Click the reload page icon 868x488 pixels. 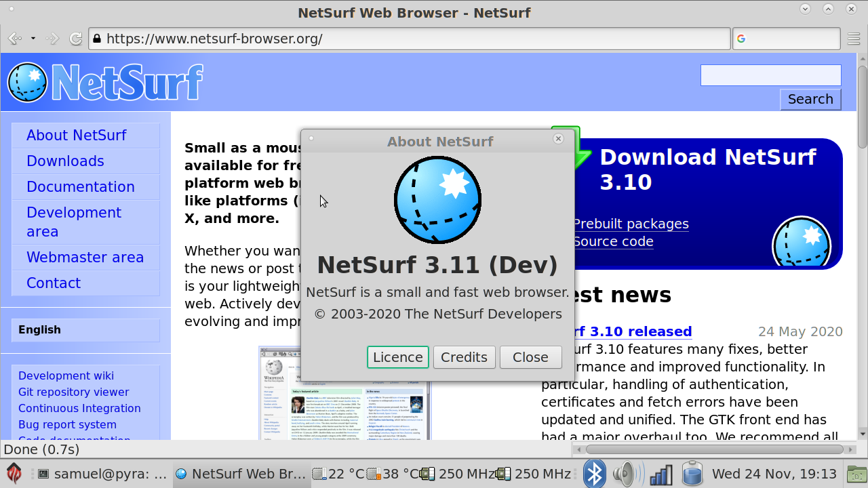click(76, 39)
